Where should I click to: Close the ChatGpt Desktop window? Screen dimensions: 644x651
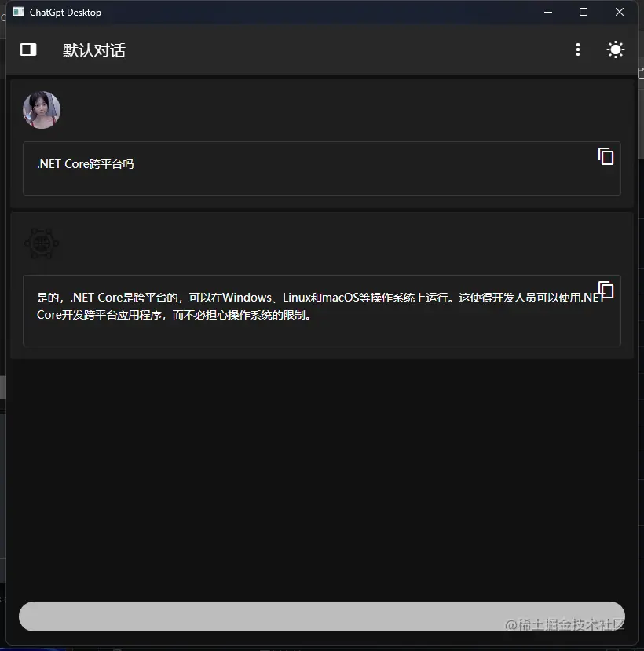tap(620, 12)
